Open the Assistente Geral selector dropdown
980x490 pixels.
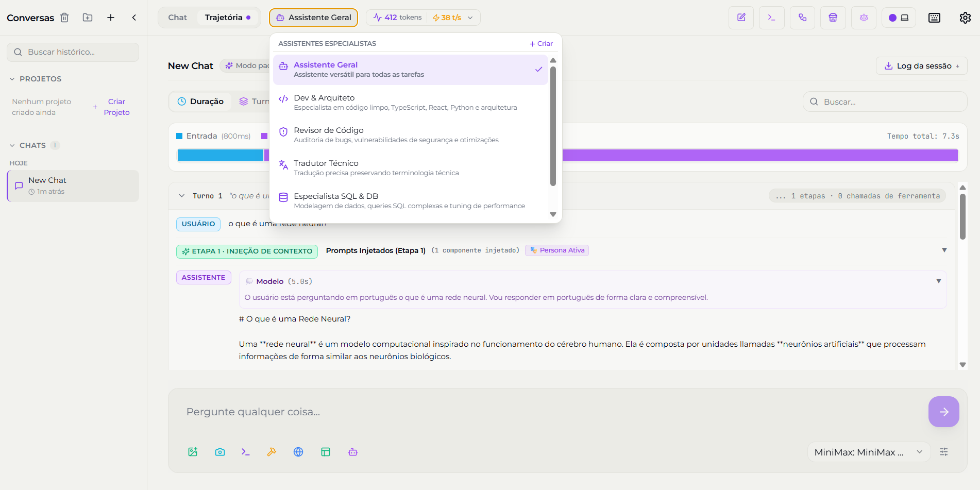tap(313, 18)
